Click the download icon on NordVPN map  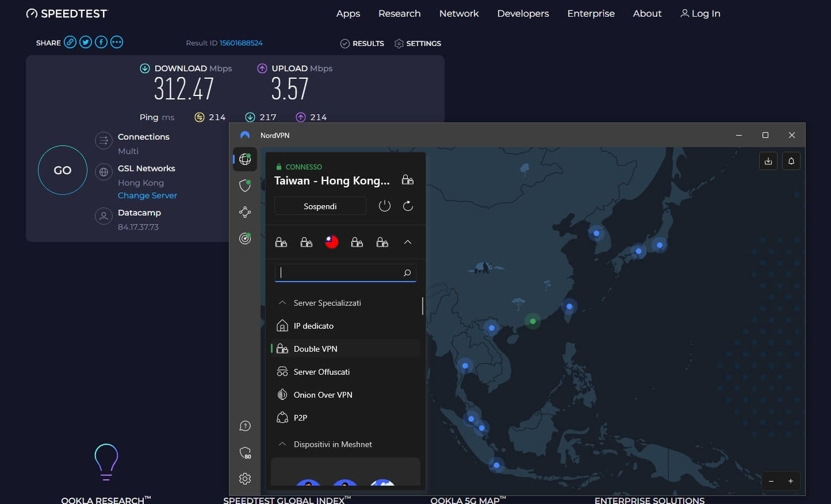pos(768,161)
